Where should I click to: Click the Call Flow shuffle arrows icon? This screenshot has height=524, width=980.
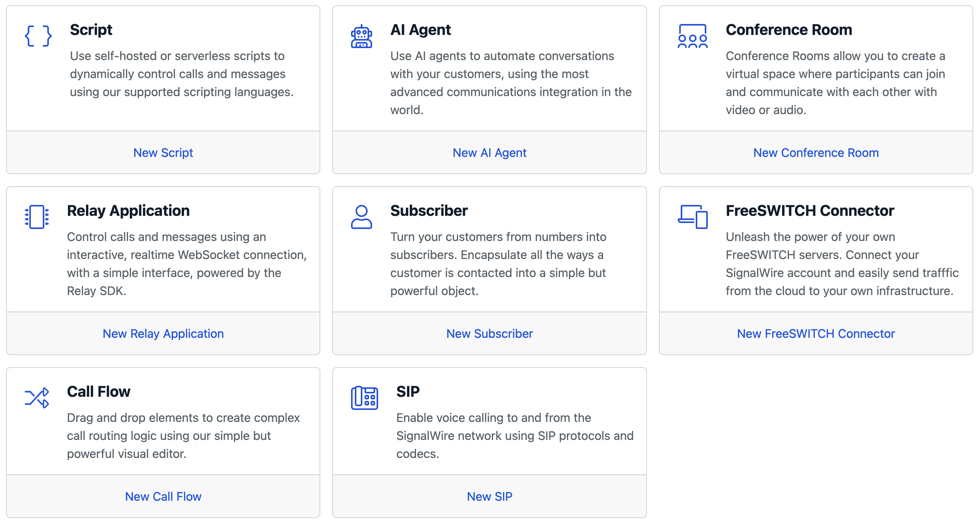(37, 398)
